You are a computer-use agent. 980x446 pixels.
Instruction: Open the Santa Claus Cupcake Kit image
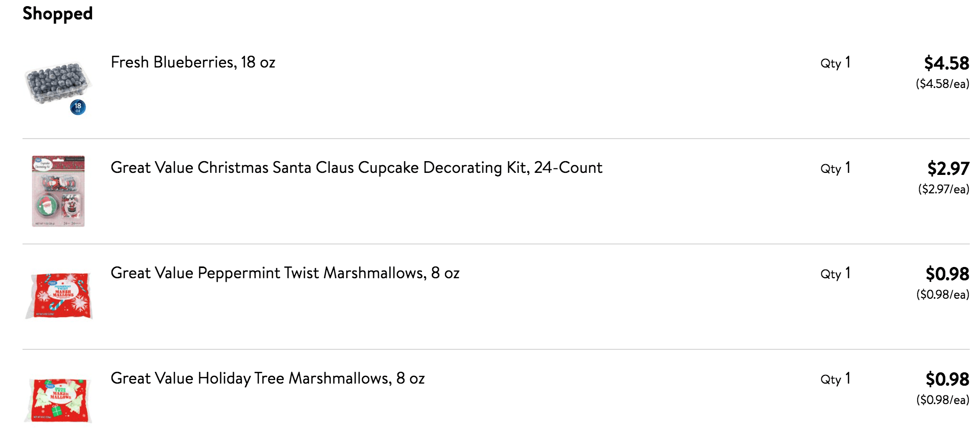58,191
